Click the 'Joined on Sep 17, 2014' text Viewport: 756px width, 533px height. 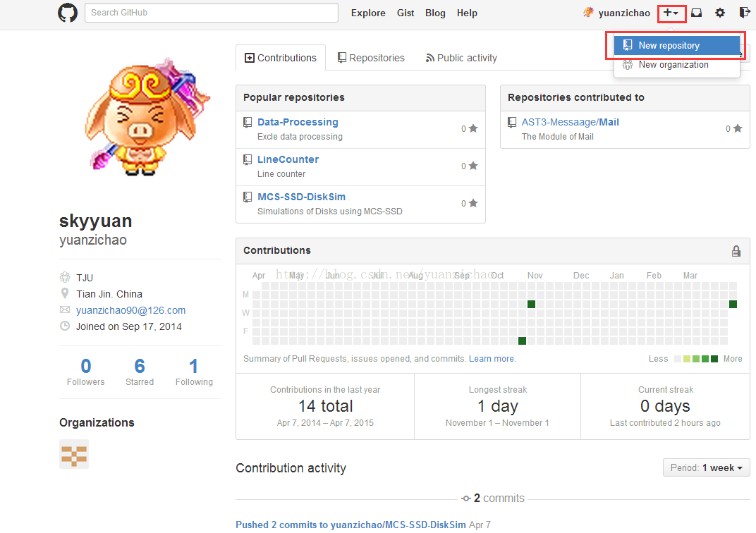click(129, 326)
